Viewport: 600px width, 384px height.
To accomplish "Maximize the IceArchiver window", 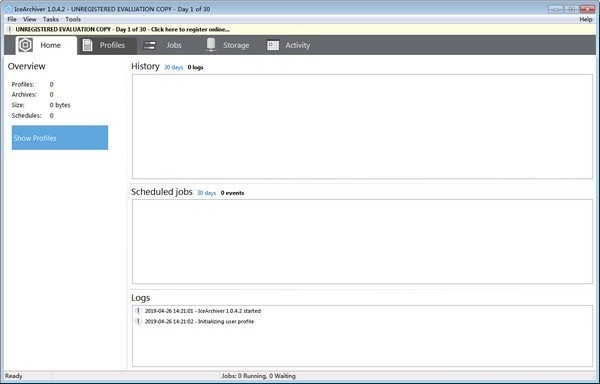I will 571,9.
